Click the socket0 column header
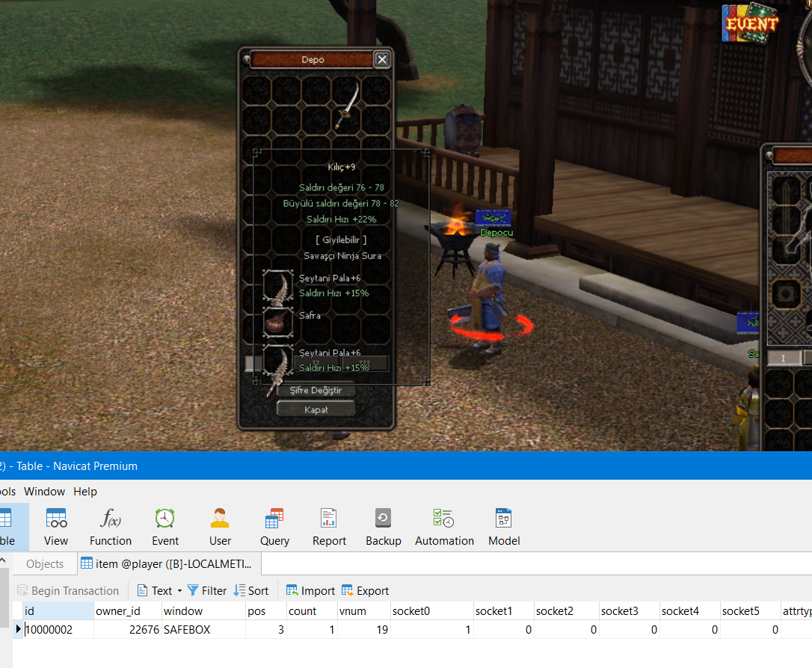 (432, 611)
